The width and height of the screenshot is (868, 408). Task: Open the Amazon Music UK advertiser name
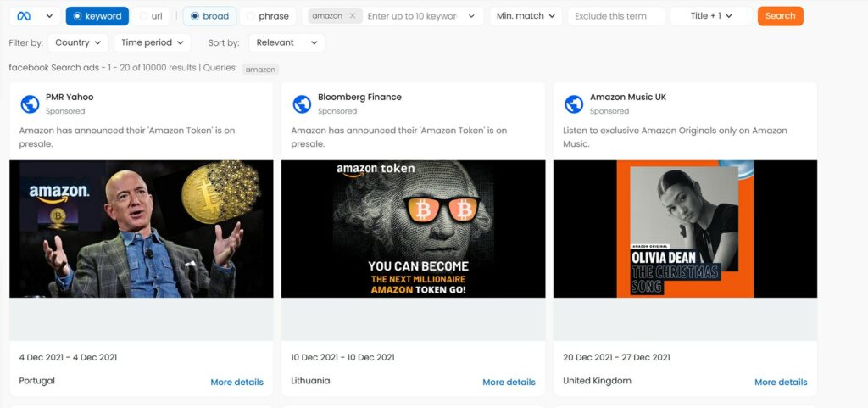[x=628, y=97]
